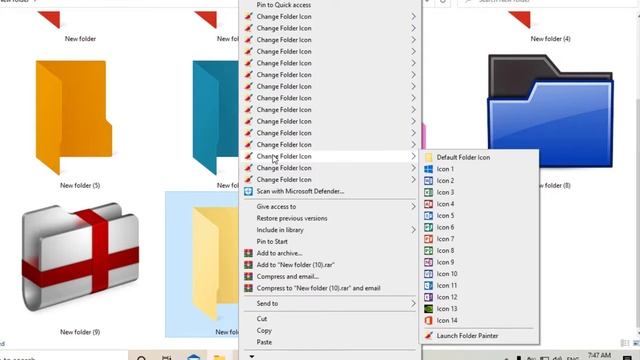Image resolution: width=640 pixels, height=360 pixels.
Task: Select the teal folder icon
Action: coord(215,117)
